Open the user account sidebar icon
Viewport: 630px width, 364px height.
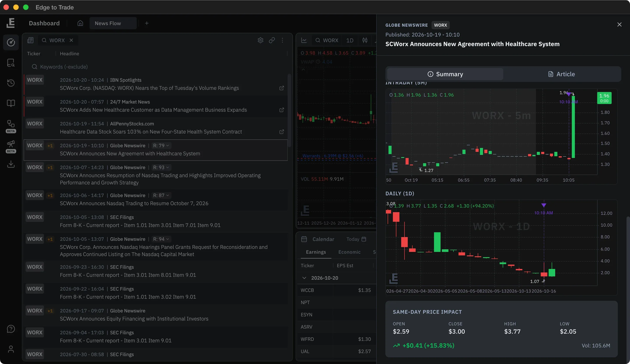(11, 349)
